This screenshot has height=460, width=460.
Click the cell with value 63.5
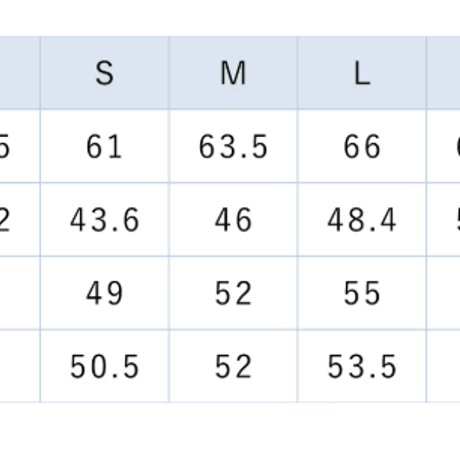[233, 146]
